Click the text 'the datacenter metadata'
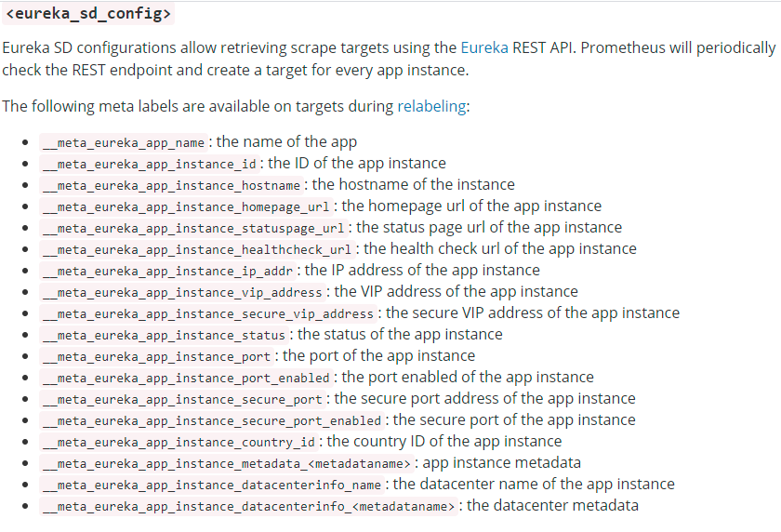Screen dimensions: 781x532 pyautogui.click(x=552, y=506)
